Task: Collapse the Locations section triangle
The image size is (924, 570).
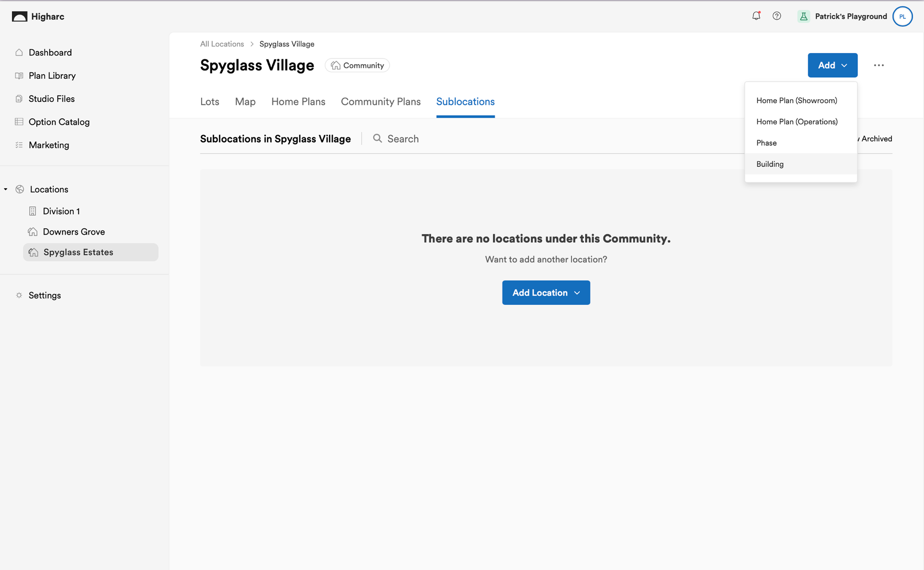Action: [5, 189]
